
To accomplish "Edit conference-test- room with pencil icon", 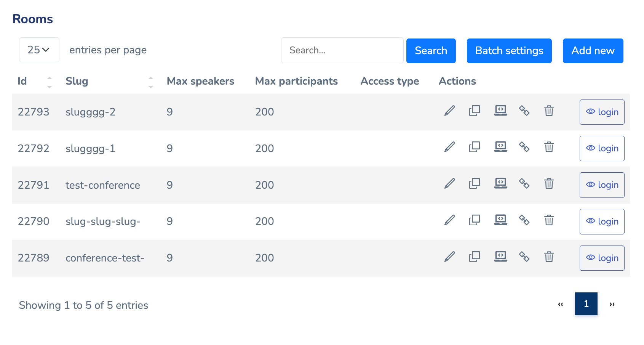I will pyautogui.click(x=450, y=257).
